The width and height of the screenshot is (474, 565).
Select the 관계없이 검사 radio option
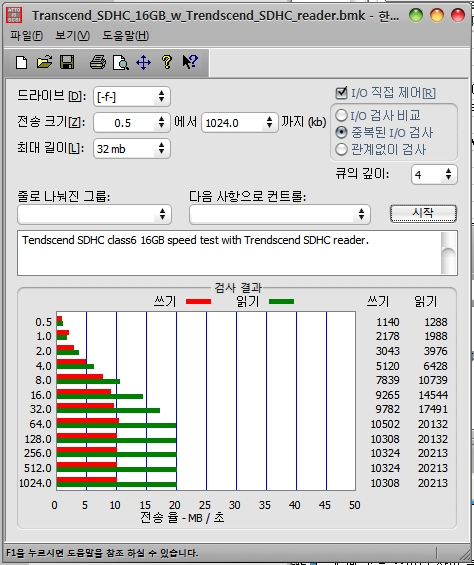coord(341,149)
